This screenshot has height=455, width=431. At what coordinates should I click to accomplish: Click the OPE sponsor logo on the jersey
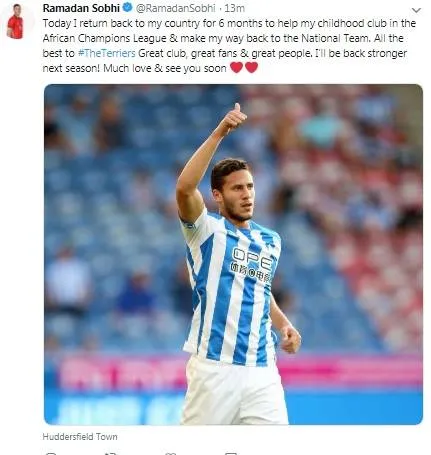point(253,259)
